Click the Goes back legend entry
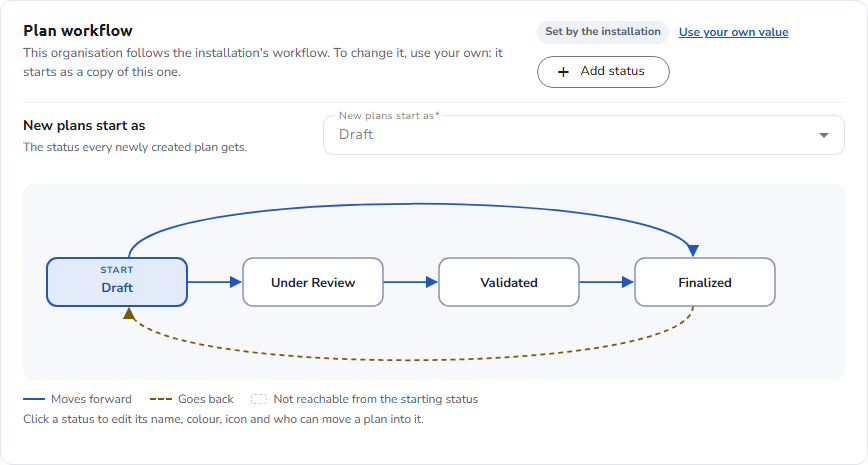This screenshot has width=868, height=465. (192, 399)
